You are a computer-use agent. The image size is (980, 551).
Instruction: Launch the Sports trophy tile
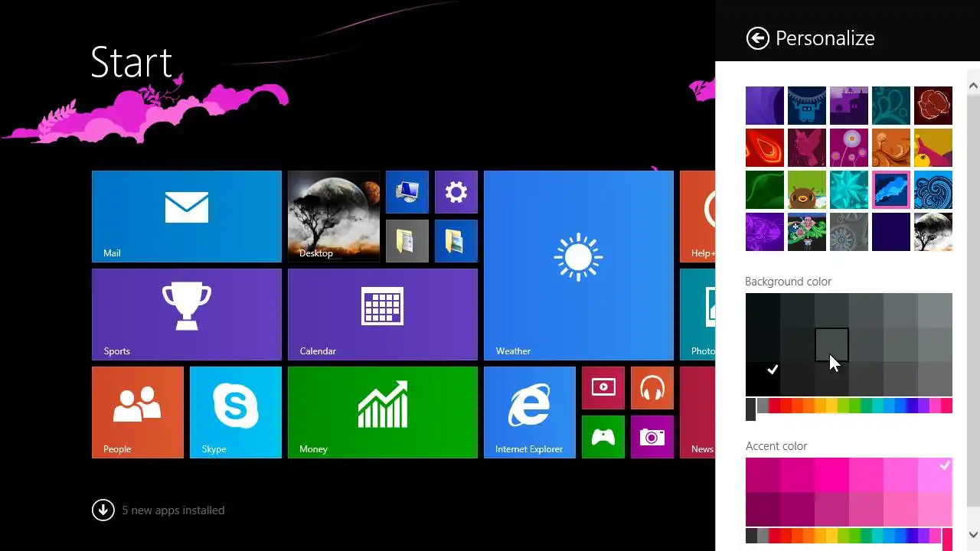click(x=187, y=315)
